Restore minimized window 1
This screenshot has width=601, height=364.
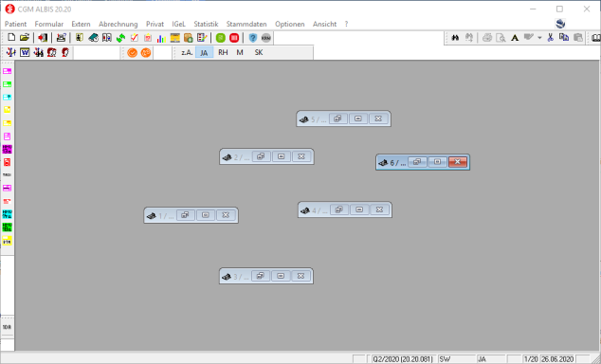pyautogui.click(x=186, y=215)
